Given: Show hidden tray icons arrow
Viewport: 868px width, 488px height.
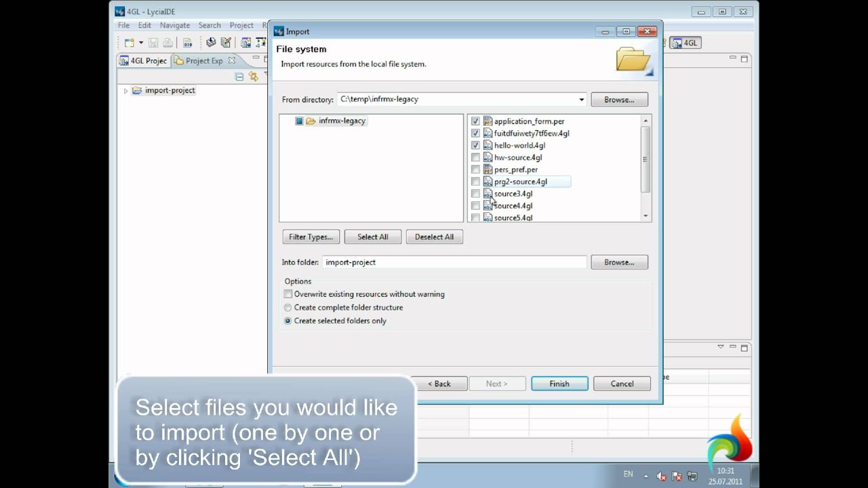Looking at the screenshot, I should (x=646, y=476).
